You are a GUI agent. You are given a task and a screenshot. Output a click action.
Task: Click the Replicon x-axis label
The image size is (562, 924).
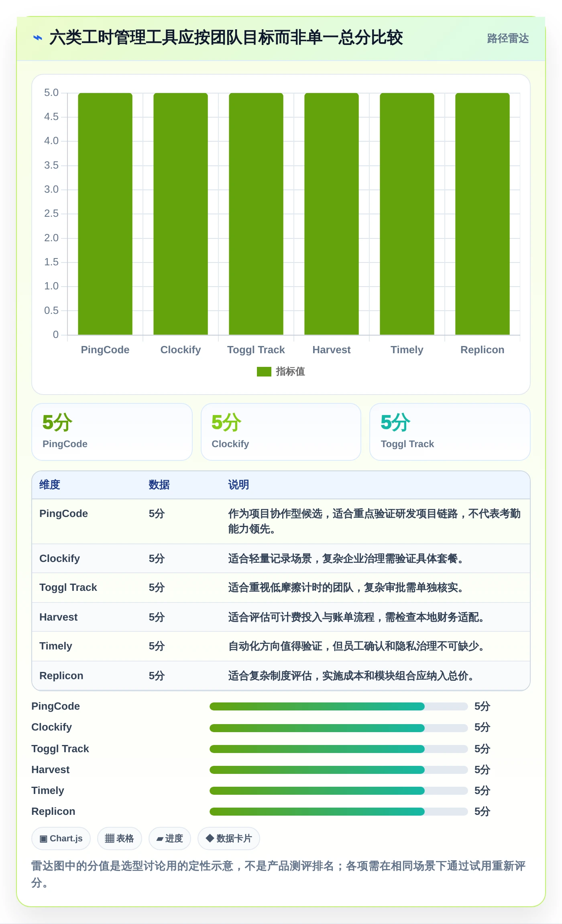coord(483,350)
